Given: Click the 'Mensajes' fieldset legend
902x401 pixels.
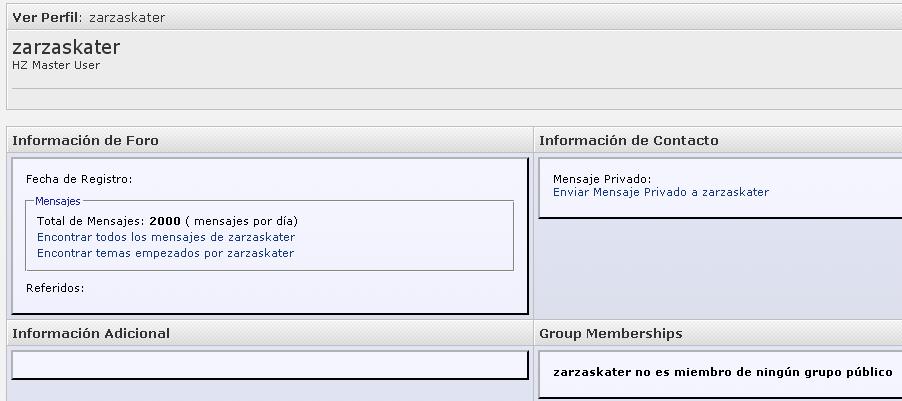Looking at the screenshot, I should (x=58, y=201).
